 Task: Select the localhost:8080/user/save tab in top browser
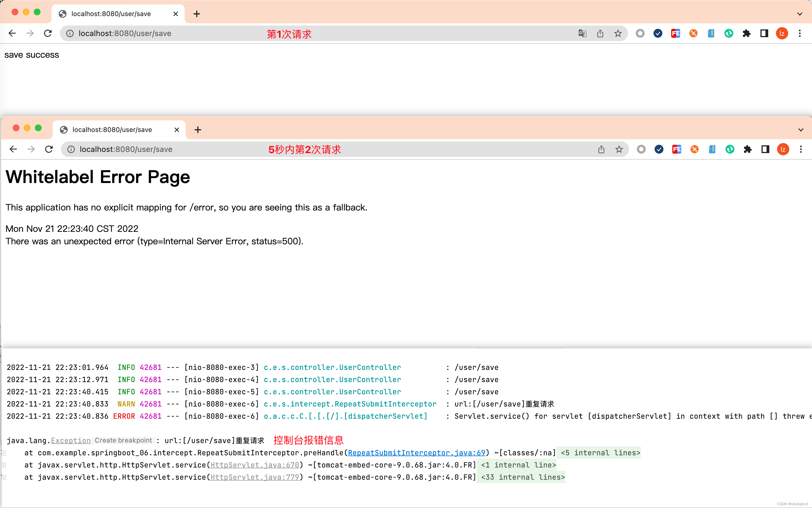pyautogui.click(x=111, y=14)
